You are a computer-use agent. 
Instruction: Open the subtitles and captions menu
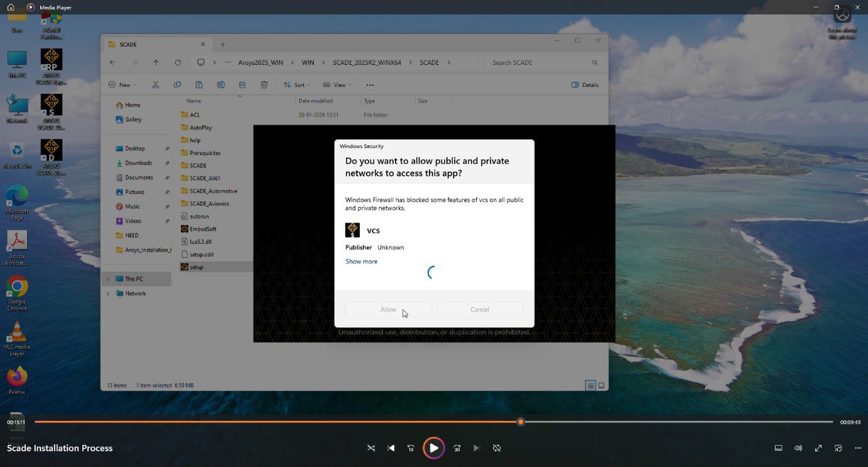pos(778,448)
